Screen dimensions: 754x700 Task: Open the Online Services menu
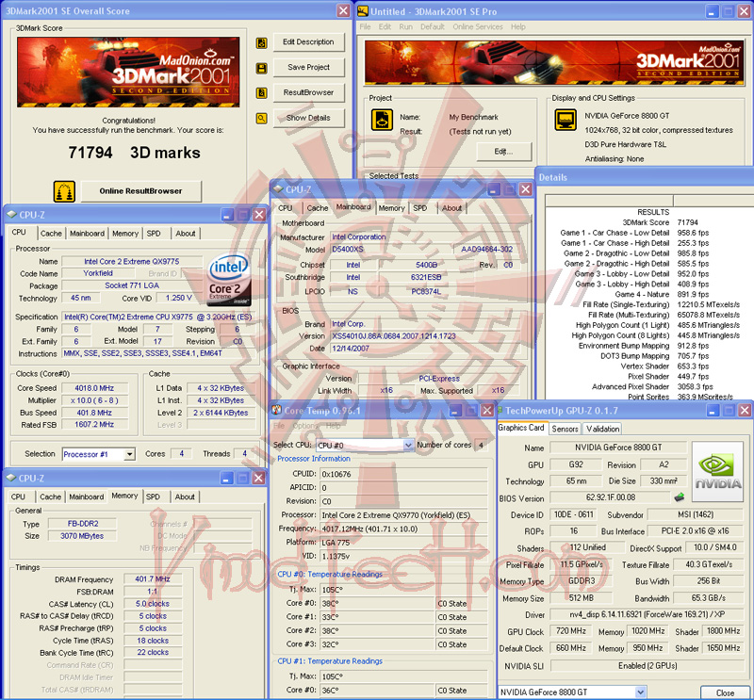[478, 27]
